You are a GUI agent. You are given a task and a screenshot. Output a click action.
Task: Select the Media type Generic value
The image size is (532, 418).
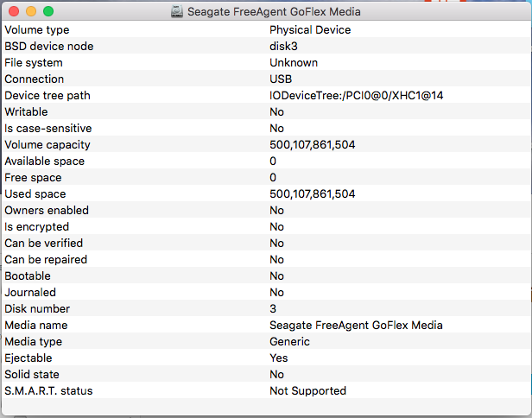coord(289,342)
